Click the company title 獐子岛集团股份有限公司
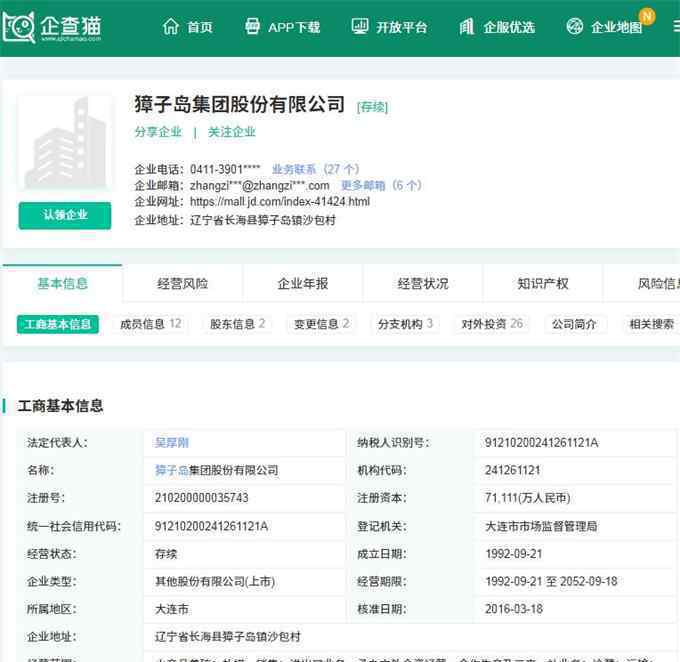The width and height of the screenshot is (680, 662). click(239, 105)
